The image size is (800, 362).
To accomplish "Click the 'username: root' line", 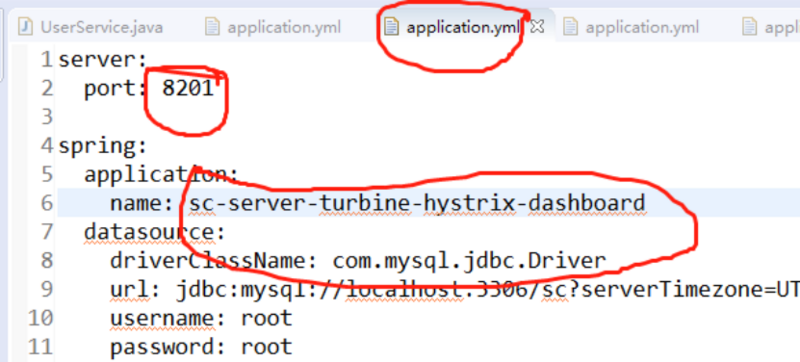I will pos(201,319).
